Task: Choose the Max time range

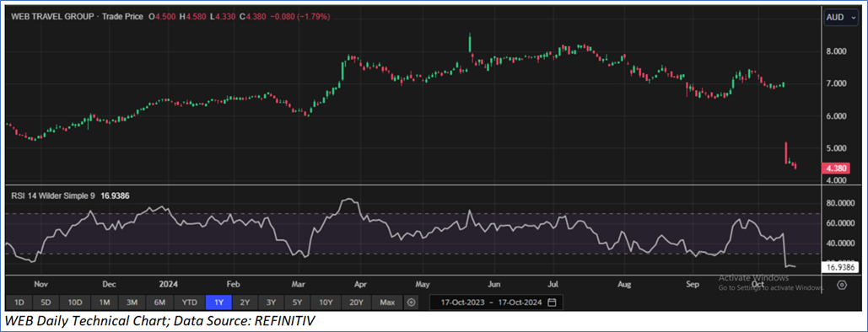Action: pyautogui.click(x=387, y=303)
